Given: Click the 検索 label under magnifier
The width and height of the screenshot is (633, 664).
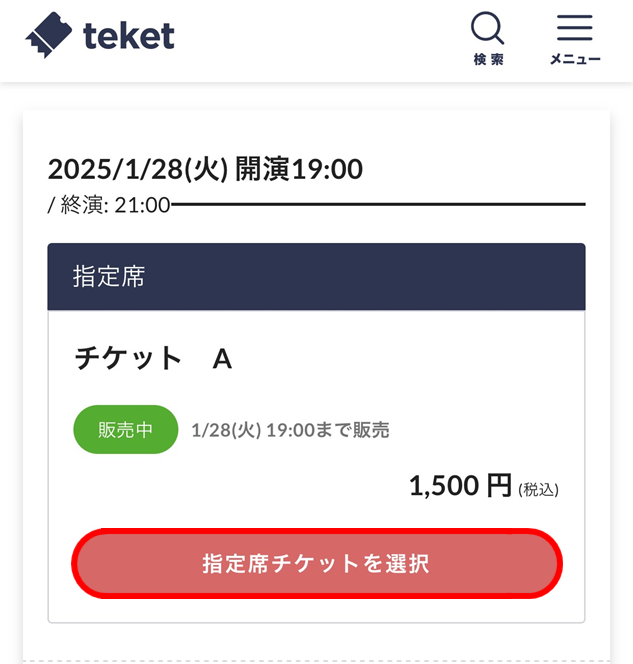Looking at the screenshot, I should pos(488,59).
